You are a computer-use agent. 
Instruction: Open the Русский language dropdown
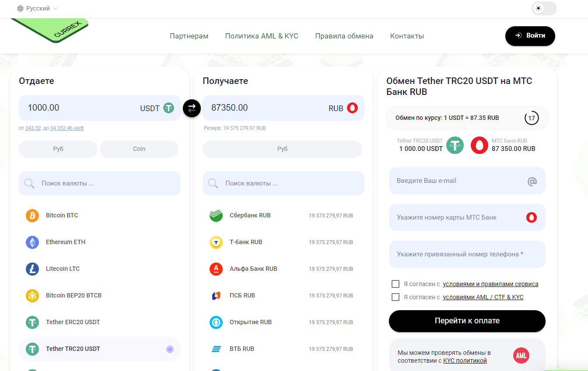pos(38,8)
